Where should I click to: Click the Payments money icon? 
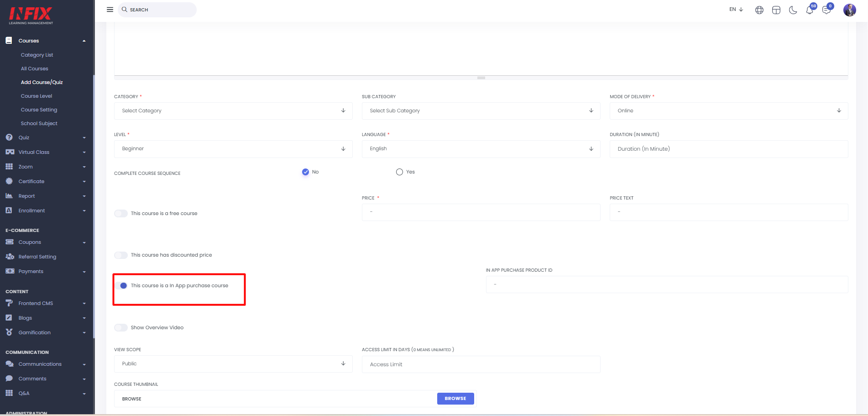10,271
